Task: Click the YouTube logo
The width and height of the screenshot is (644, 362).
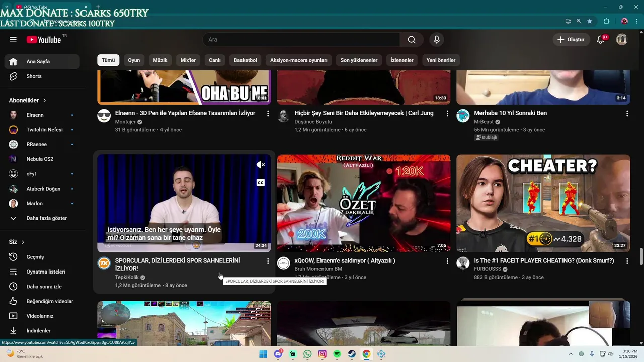Action: [44, 40]
